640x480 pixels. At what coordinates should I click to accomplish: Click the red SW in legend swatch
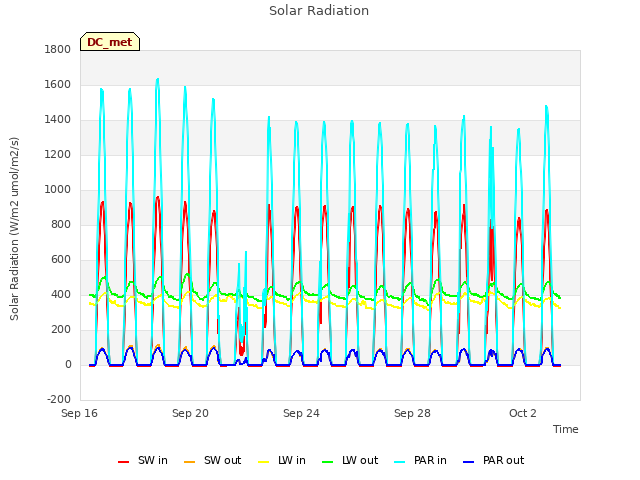tap(123, 462)
